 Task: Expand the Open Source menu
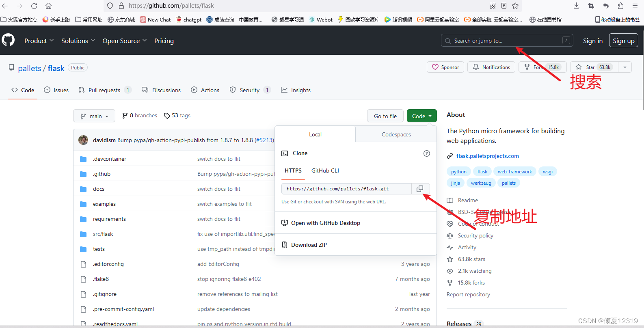(125, 41)
